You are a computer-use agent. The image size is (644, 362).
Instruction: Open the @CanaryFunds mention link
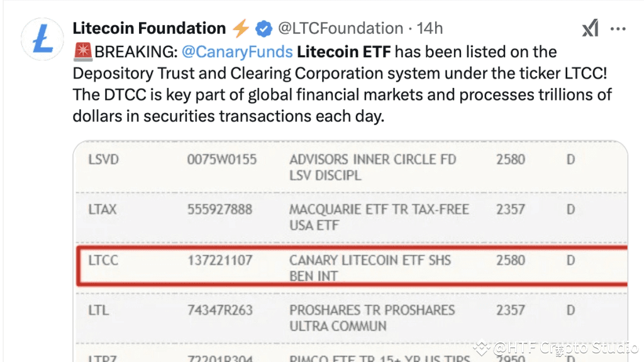237,51
